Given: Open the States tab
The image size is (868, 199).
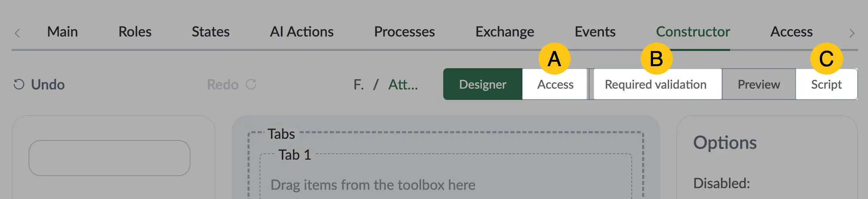Looking at the screenshot, I should [211, 32].
